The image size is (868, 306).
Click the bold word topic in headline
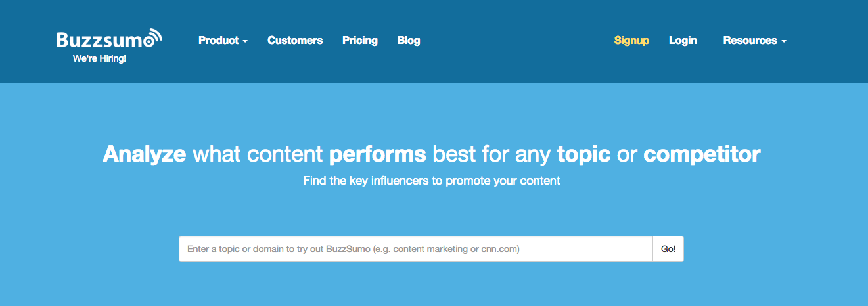point(584,154)
